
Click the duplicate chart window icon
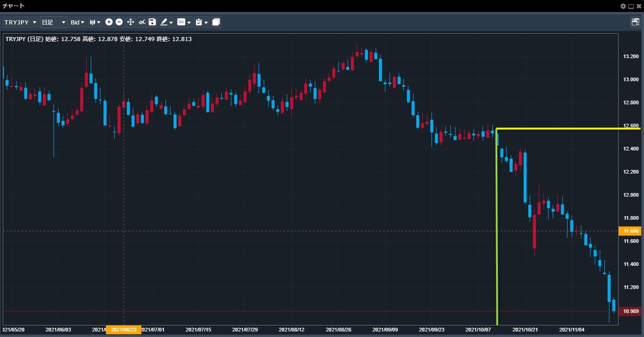216,22
